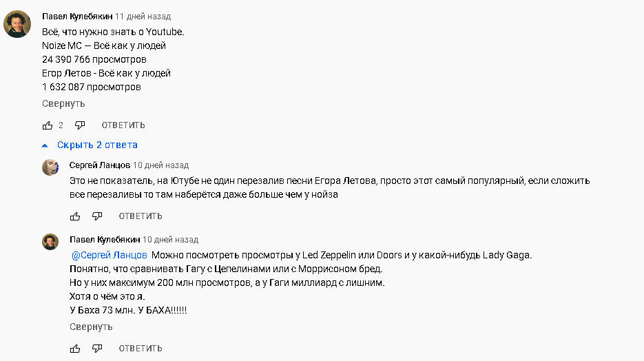Open Павел Кулебякин's name on top comment
Viewport: 644px width, 361px height.
[x=77, y=17]
